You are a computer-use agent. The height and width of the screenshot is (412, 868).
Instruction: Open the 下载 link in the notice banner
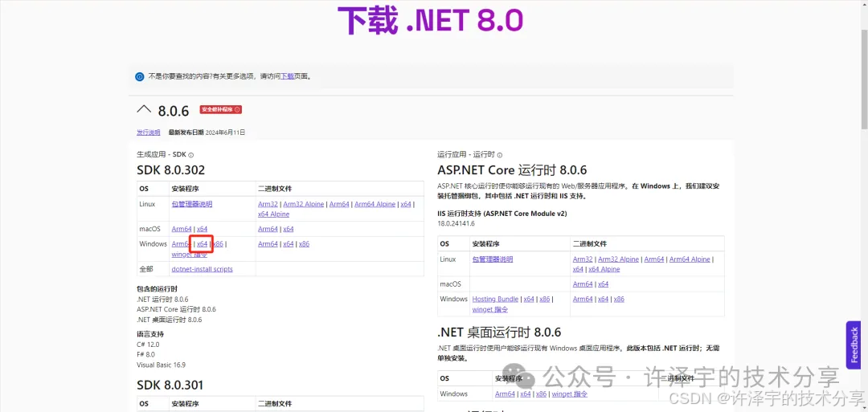point(287,77)
